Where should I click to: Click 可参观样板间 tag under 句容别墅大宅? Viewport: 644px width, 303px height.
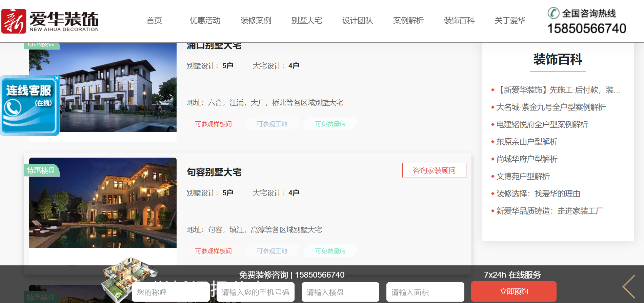click(x=214, y=251)
